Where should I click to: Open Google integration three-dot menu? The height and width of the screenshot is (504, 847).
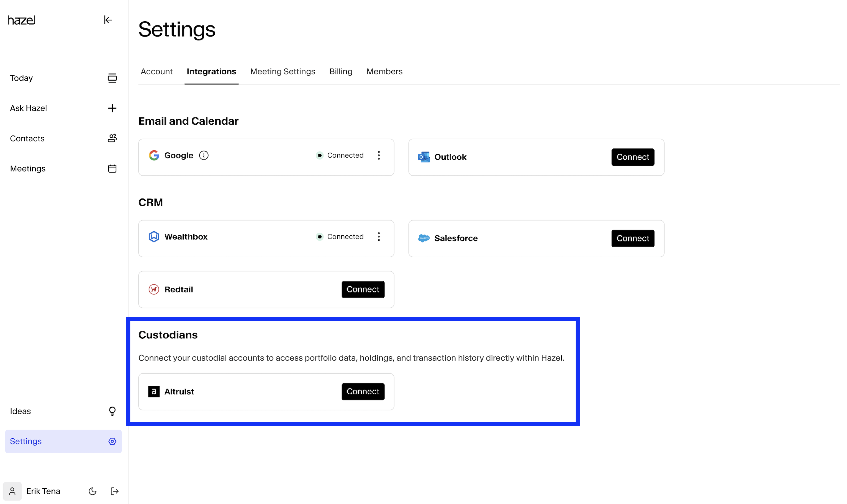(379, 155)
